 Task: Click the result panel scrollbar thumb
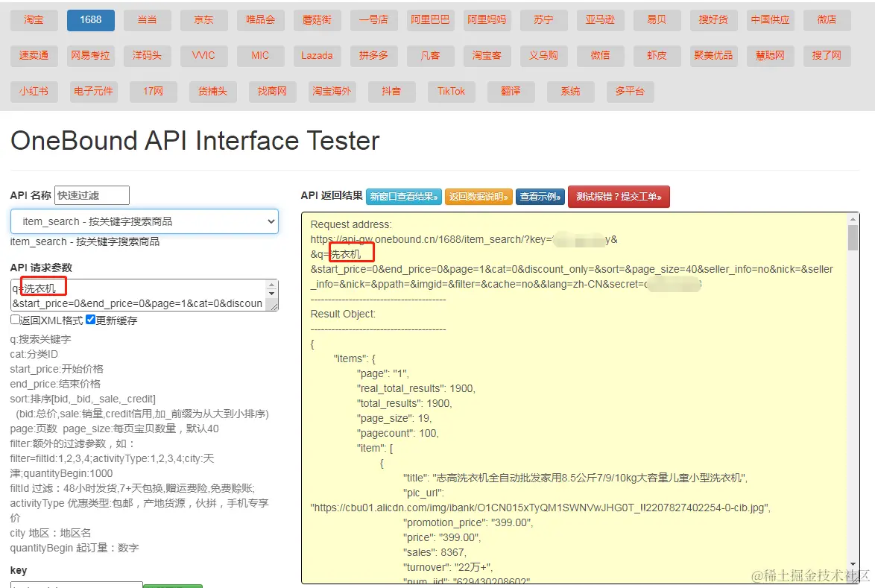[853, 238]
